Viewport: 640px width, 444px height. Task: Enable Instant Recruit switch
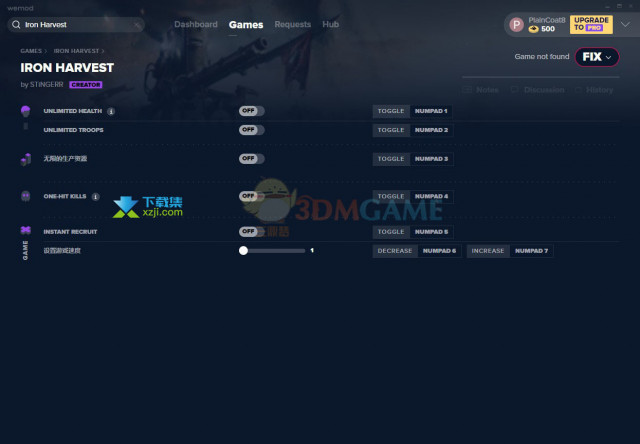point(251,231)
